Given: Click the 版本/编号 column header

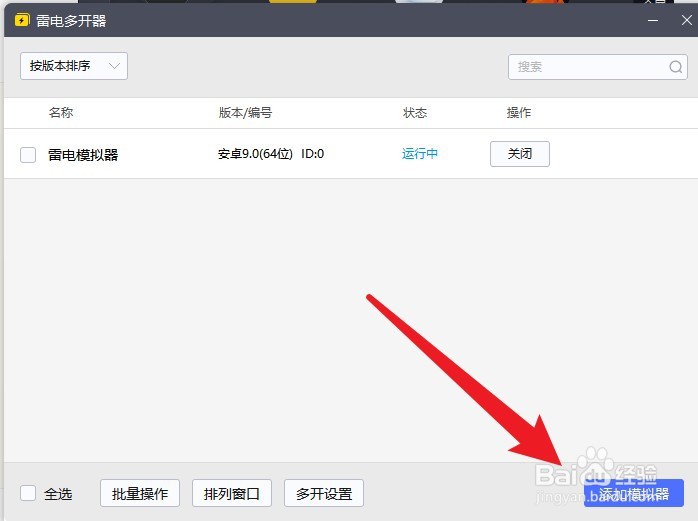Looking at the screenshot, I should click(x=245, y=113).
